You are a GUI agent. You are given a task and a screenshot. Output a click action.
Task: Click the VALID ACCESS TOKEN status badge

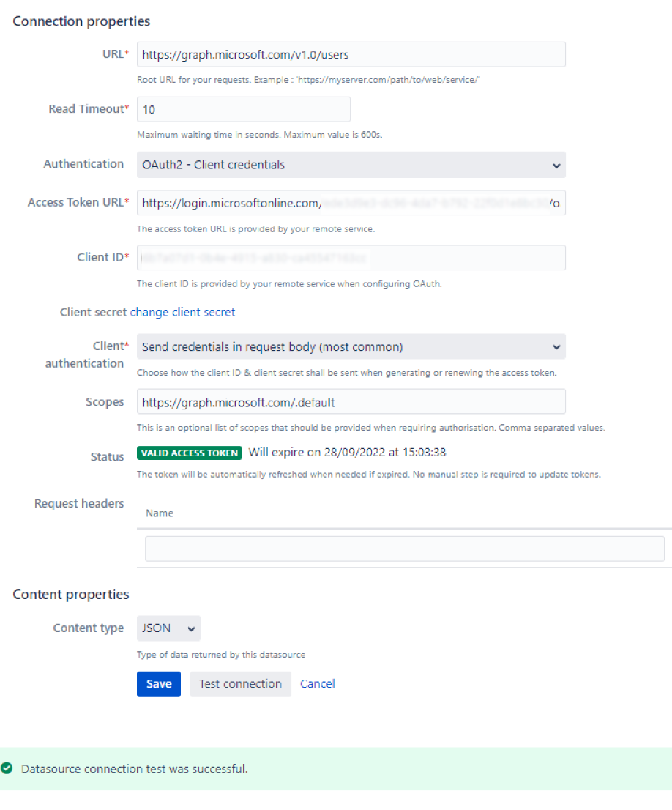(x=189, y=453)
